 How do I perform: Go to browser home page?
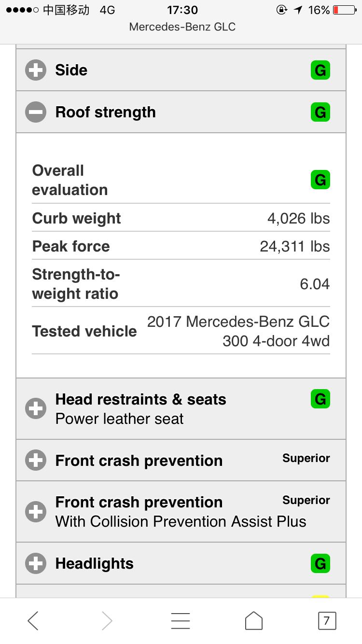coord(254,620)
